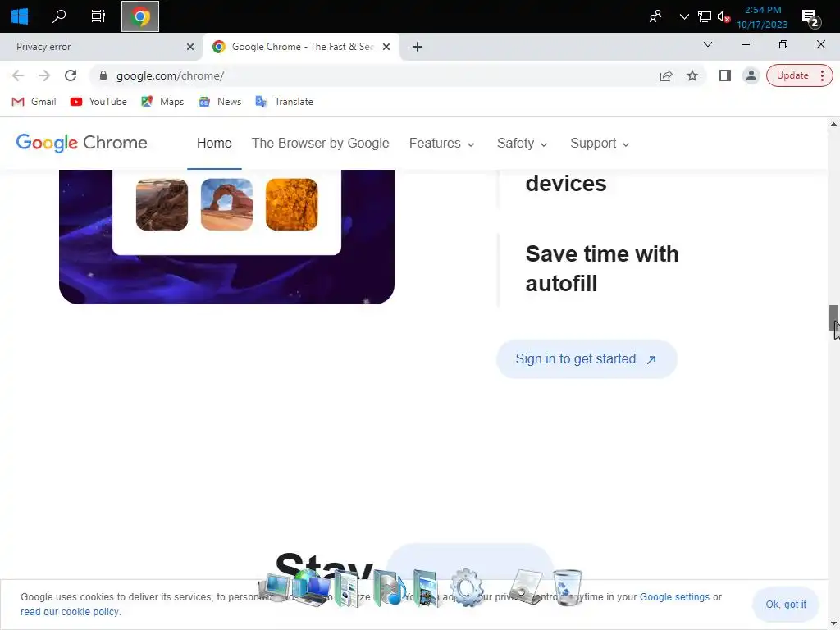Expand the 'devices' section heading
840x630 pixels.
point(566,184)
